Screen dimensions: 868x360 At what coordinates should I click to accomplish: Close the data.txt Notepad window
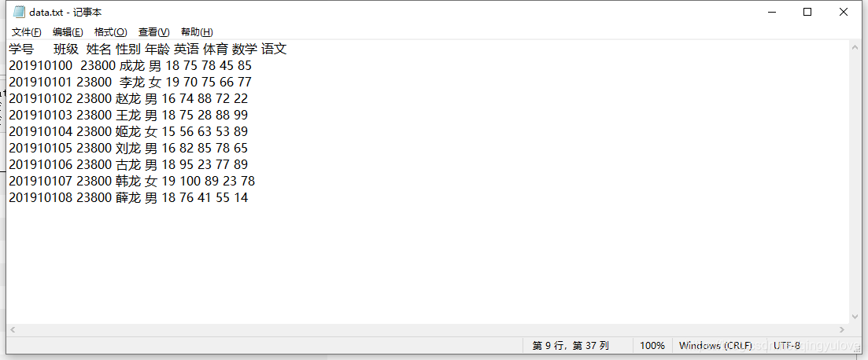pos(843,12)
